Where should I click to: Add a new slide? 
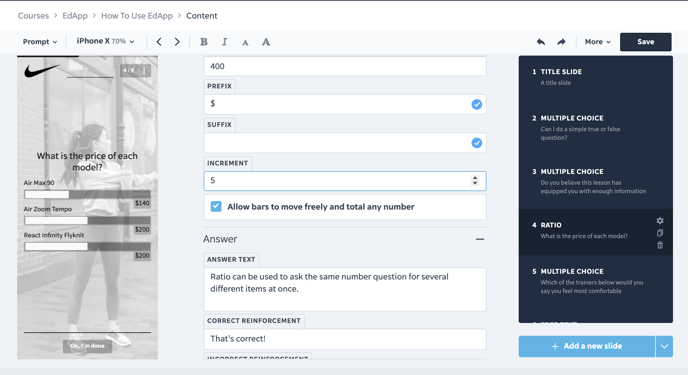pyautogui.click(x=587, y=346)
